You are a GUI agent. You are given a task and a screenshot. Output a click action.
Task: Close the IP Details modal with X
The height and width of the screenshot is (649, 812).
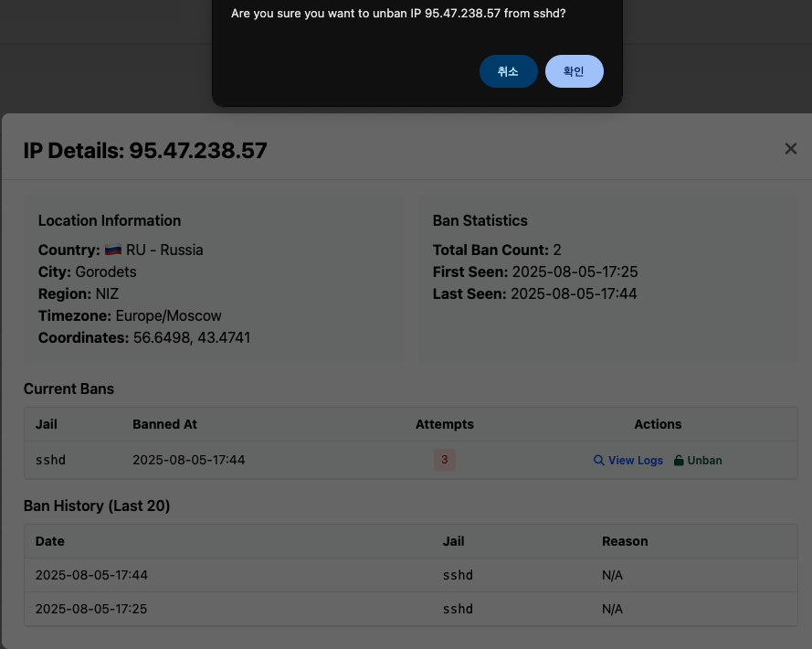[x=790, y=149]
